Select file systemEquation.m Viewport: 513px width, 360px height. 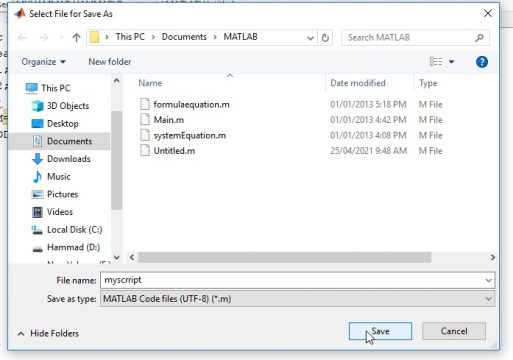190,135
